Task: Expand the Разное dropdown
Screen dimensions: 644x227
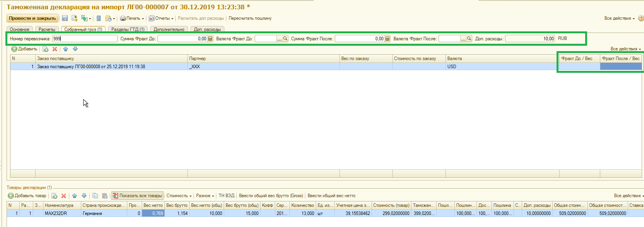Action: coord(205,196)
